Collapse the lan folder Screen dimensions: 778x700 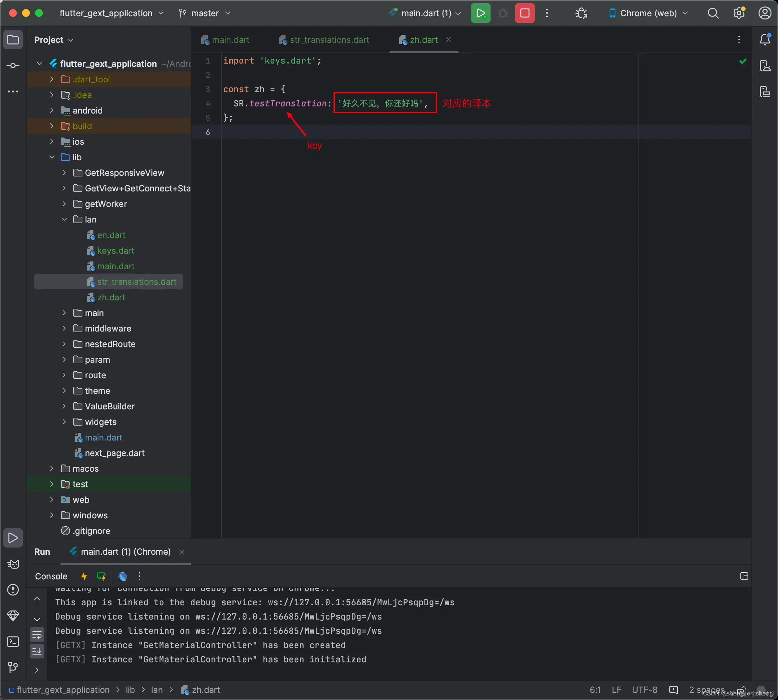(64, 219)
